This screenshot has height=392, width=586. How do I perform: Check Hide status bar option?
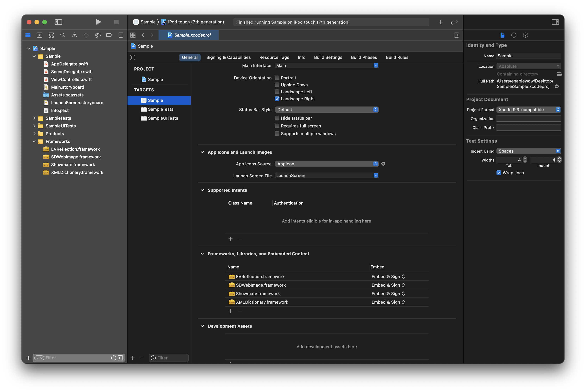point(277,118)
